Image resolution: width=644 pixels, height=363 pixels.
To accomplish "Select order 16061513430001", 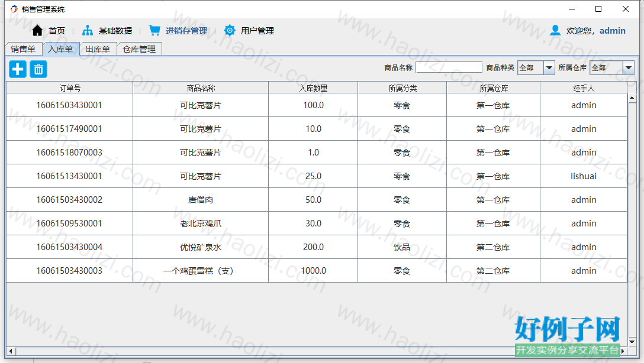I will tap(69, 176).
